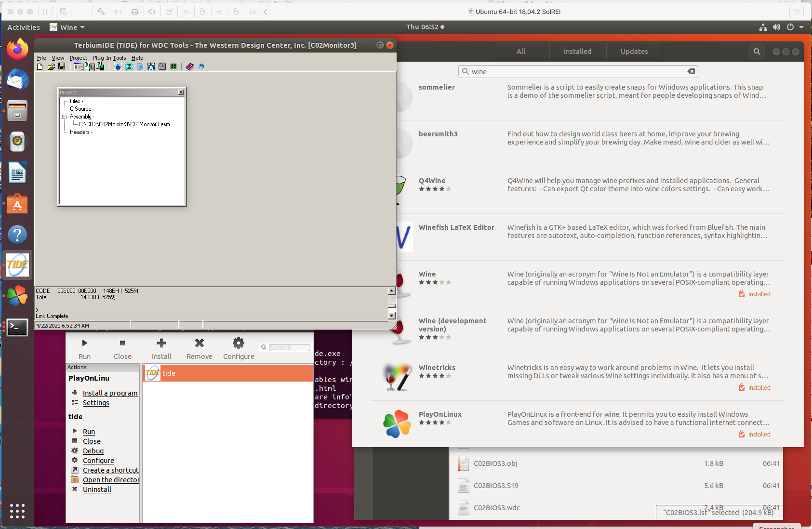Collapse the Assembly tree node
This screenshot has height=529, width=812.
[x=64, y=117]
